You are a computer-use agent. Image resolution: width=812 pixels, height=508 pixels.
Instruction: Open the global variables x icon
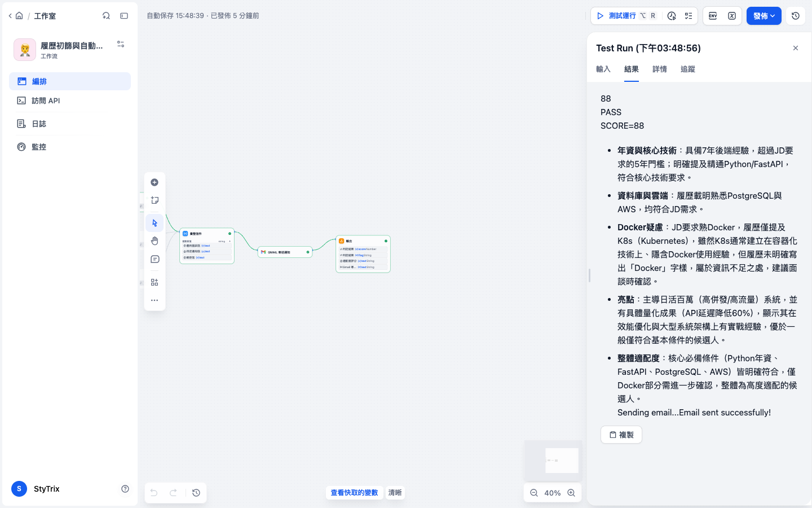[732, 16]
